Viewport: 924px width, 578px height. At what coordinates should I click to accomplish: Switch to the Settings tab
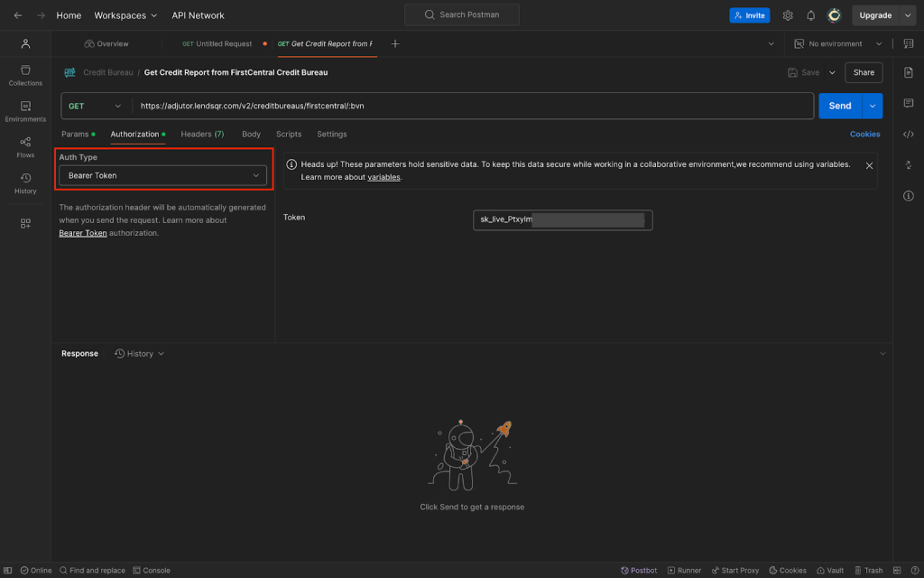coord(332,135)
